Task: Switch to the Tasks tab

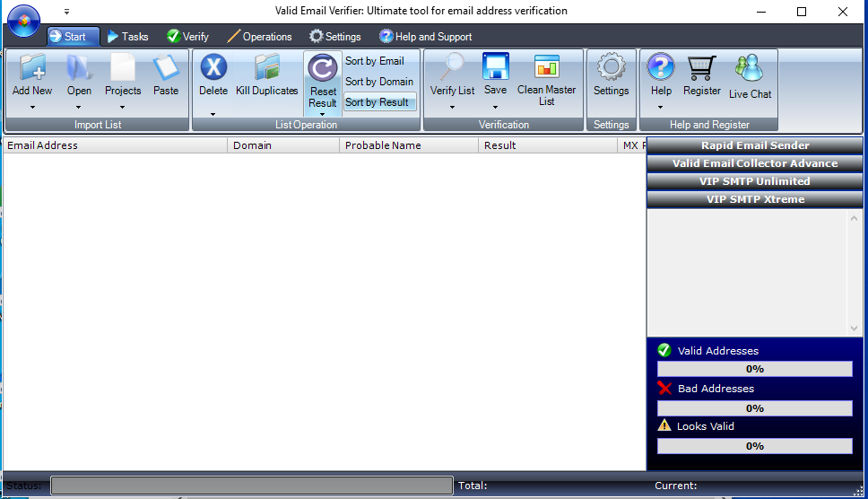Action: tap(128, 37)
